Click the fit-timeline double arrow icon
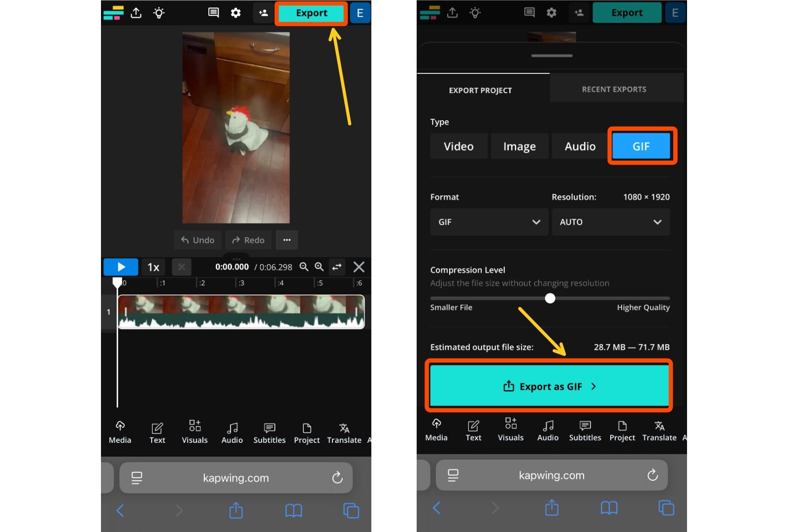This screenshot has width=788, height=532. (x=337, y=267)
